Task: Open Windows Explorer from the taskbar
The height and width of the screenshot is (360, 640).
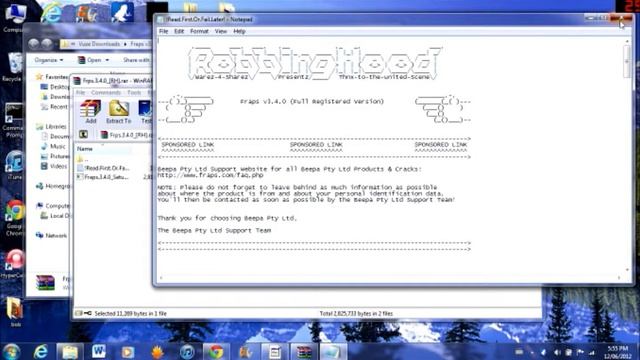Action: tap(70, 351)
